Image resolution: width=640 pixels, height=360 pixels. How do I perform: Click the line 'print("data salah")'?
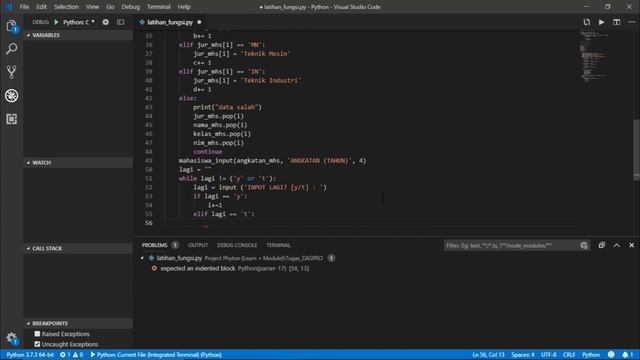point(227,107)
